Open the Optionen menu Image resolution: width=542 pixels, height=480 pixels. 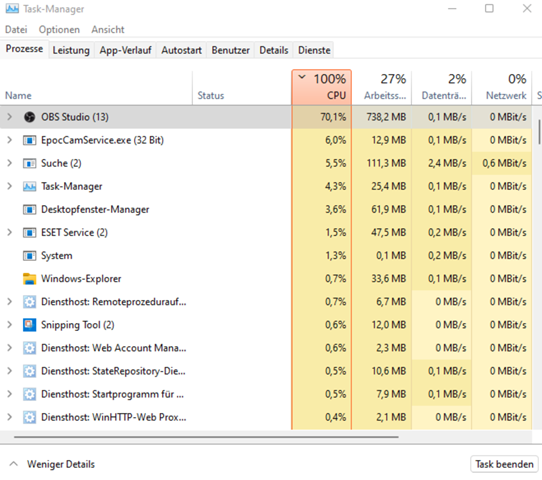(x=59, y=30)
